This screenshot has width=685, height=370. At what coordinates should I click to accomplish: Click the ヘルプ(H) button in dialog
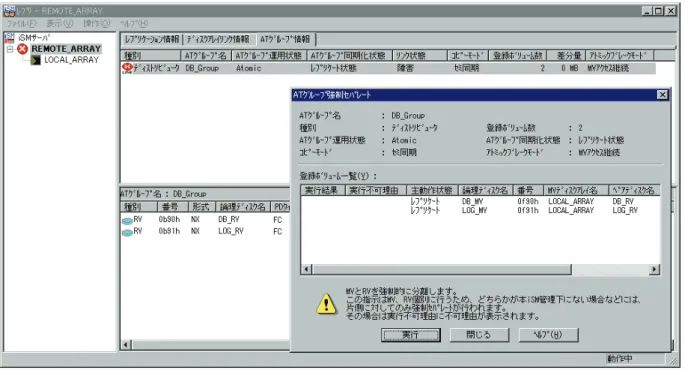coord(548,335)
